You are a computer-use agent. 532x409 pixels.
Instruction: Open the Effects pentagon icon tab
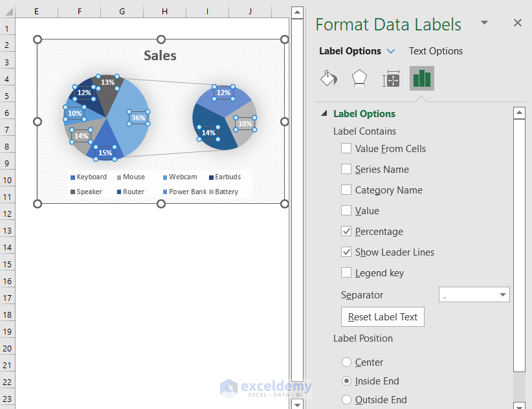tap(359, 78)
